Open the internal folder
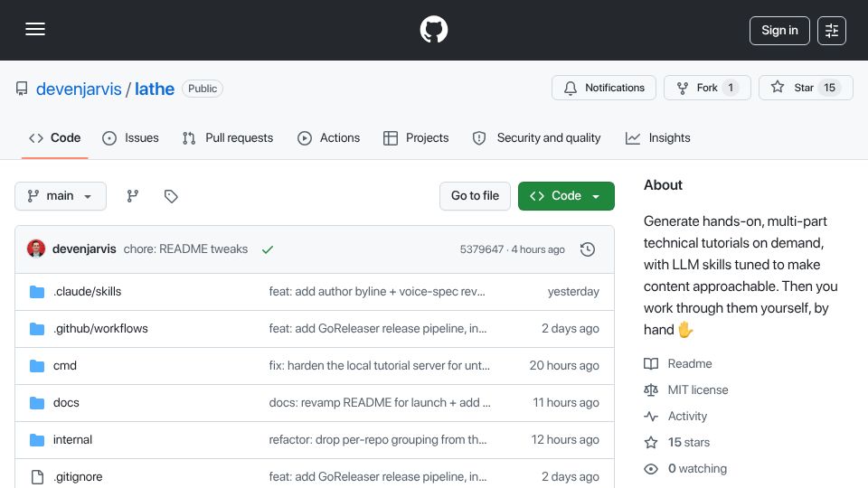This screenshot has width=868, height=488. 72,440
